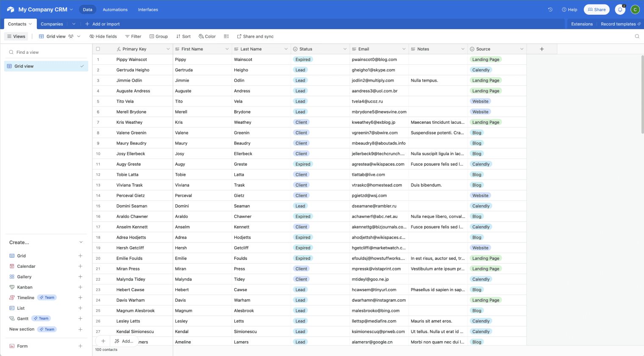Add a new Kanban view via plus
The width and height of the screenshot is (644, 356).
(80, 287)
